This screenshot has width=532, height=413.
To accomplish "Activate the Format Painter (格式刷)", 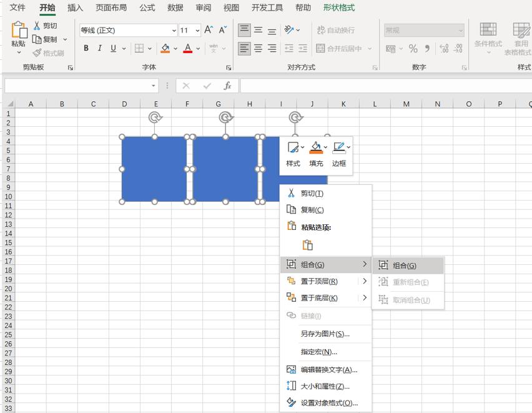I will (49, 52).
